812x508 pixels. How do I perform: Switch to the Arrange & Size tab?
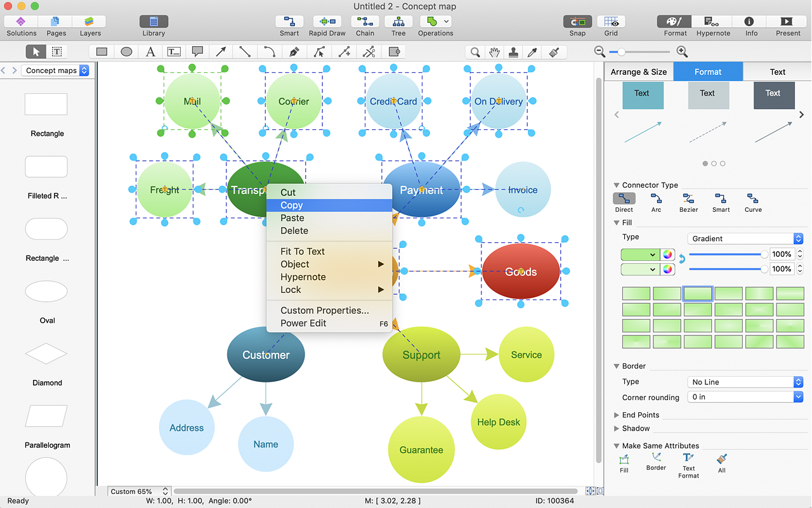coord(638,72)
